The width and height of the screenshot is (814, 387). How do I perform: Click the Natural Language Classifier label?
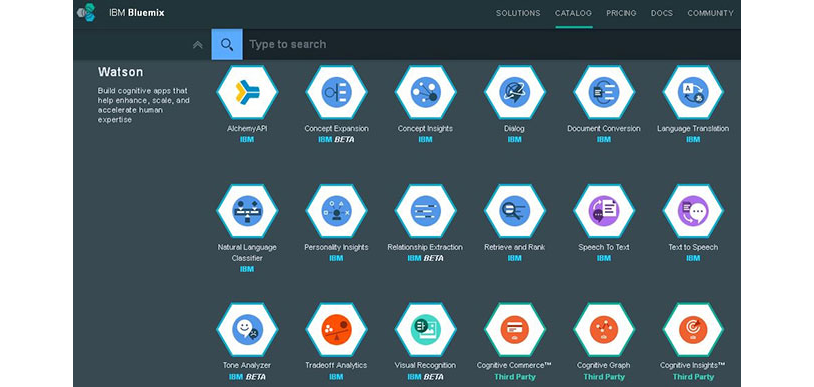[x=247, y=252]
